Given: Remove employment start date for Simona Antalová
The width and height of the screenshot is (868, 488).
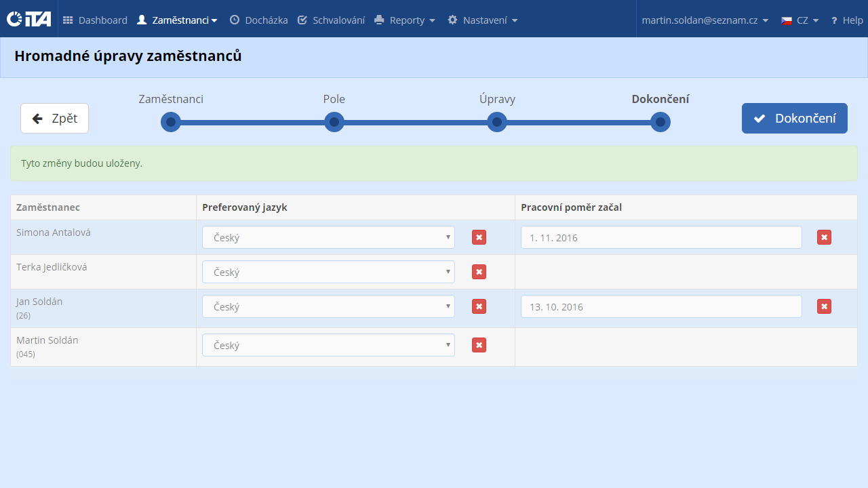Looking at the screenshot, I should tap(824, 237).
